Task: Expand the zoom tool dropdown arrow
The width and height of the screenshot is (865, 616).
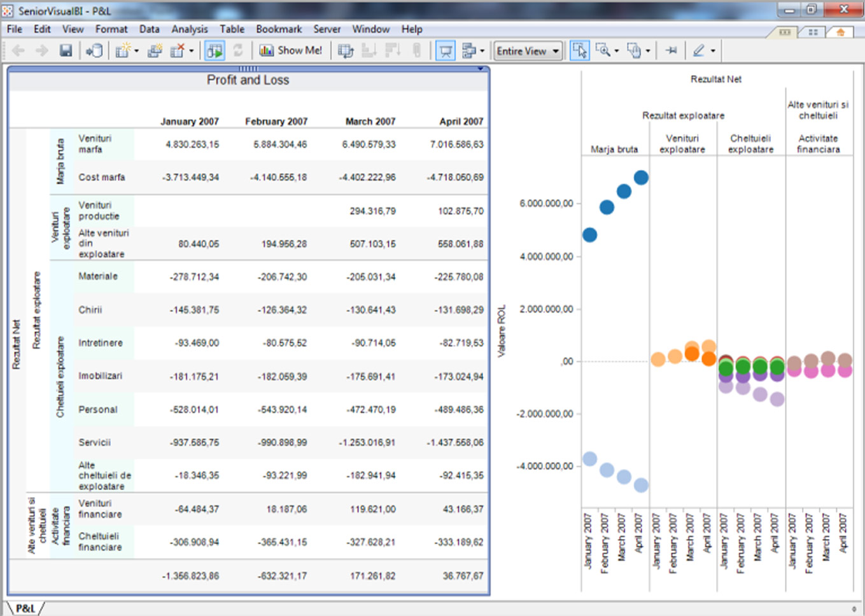Action: [x=616, y=51]
